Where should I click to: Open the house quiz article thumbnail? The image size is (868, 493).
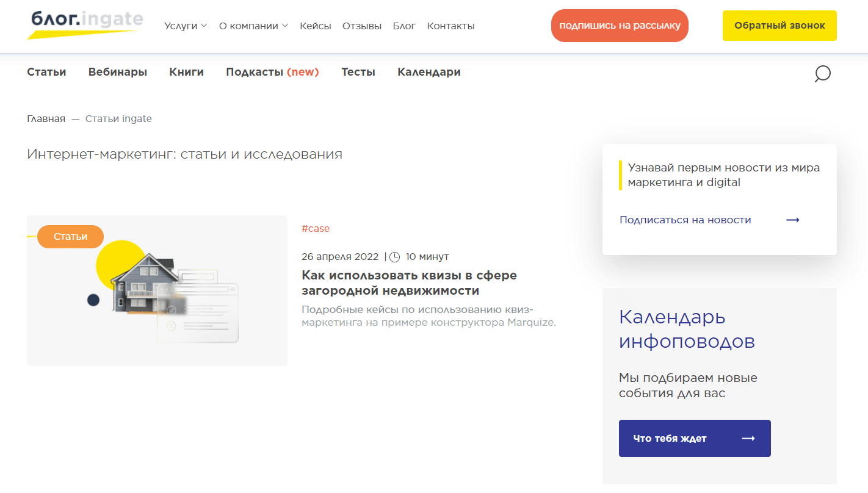(157, 290)
